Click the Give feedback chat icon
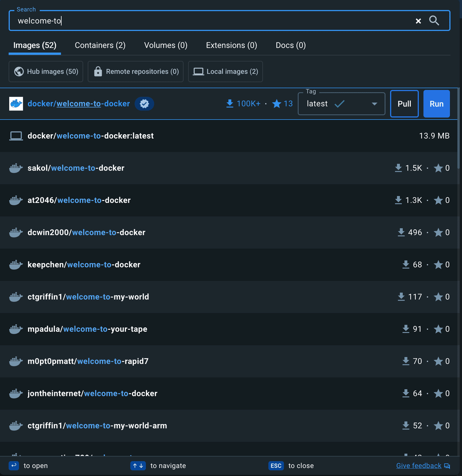The width and height of the screenshot is (462, 476). pyautogui.click(x=447, y=466)
